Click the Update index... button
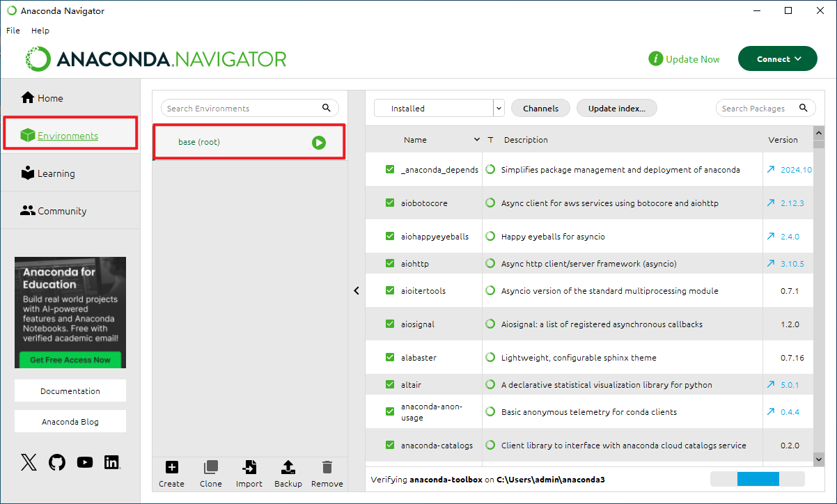The image size is (837, 504). tap(616, 108)
